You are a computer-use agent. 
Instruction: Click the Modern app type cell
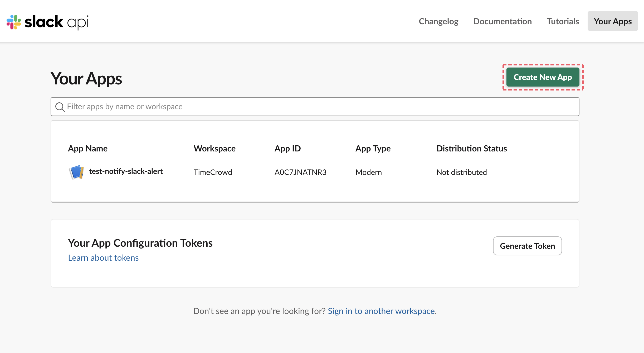point(368,172)
